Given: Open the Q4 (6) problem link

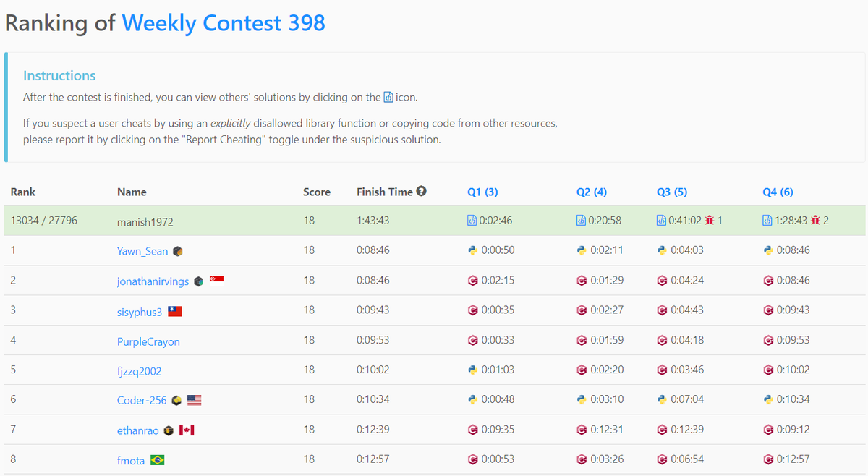Looking at the screenshot, I should coord(778,192).
